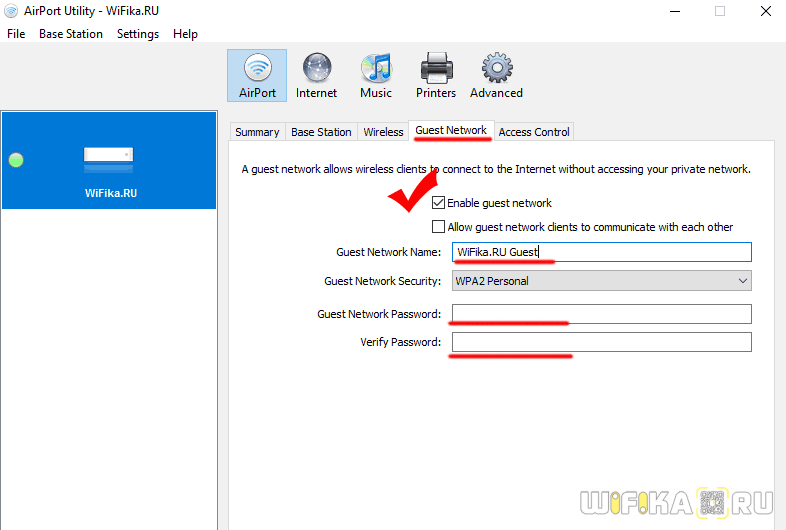Screen dimensions: 786x530
Task: Check Allow guest clients to communicate
Action: (x=438, y=227)
